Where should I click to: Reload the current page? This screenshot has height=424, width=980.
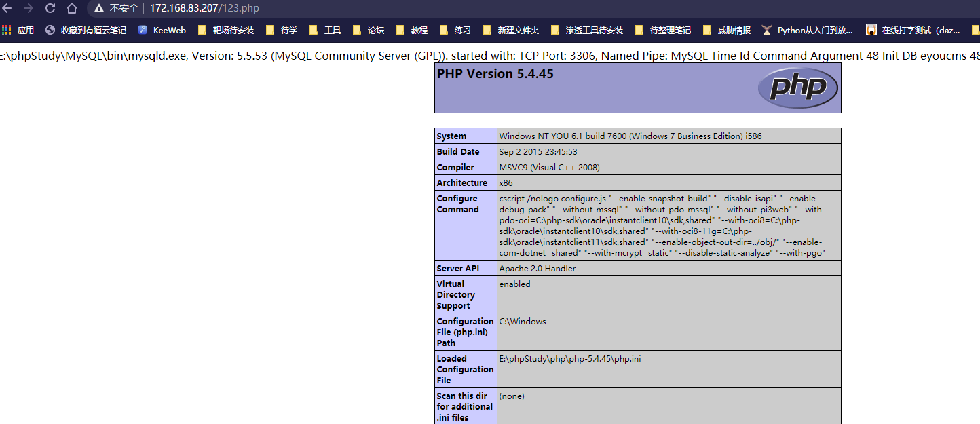50,8
